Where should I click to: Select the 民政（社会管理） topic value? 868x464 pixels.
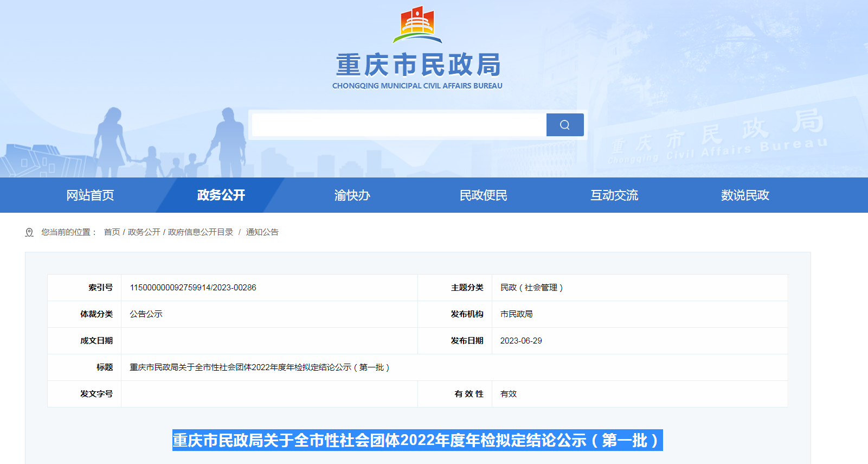532,288
